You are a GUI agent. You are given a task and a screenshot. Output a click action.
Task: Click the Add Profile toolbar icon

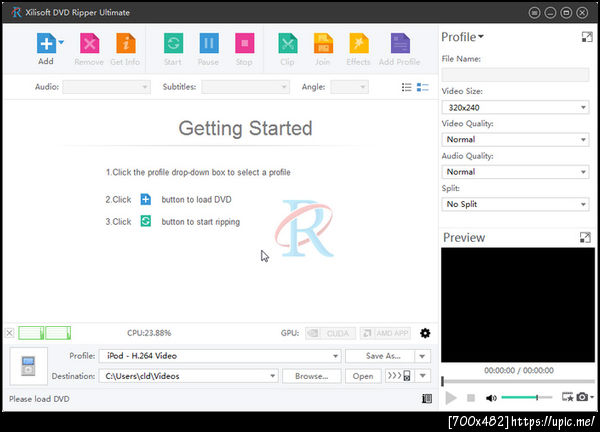click(400, 43)
